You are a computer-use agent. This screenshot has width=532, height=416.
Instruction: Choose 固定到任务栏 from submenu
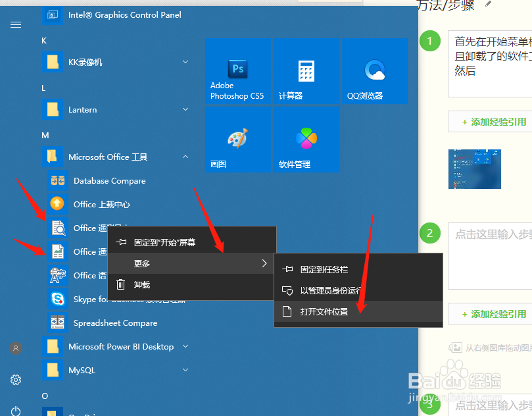point(358,269)
